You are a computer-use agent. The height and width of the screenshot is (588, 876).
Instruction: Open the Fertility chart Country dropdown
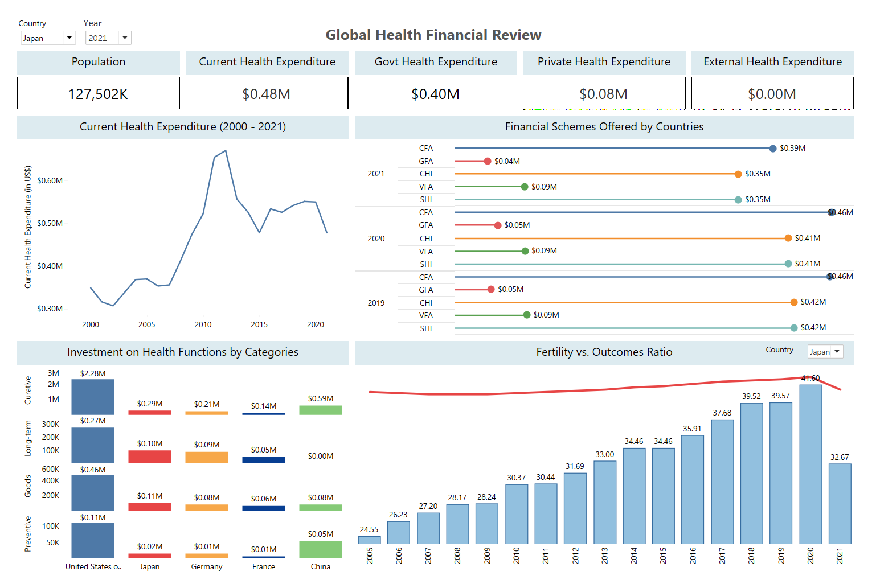825,352
